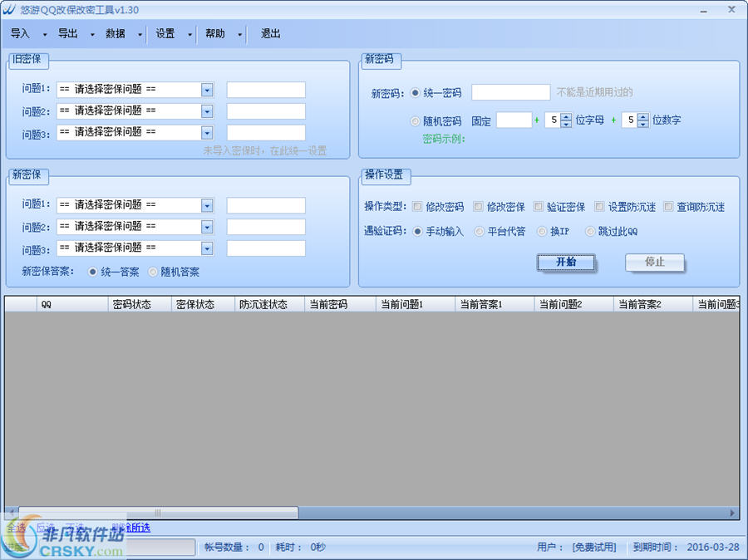Open the 数据 menu

click(116, 34)
